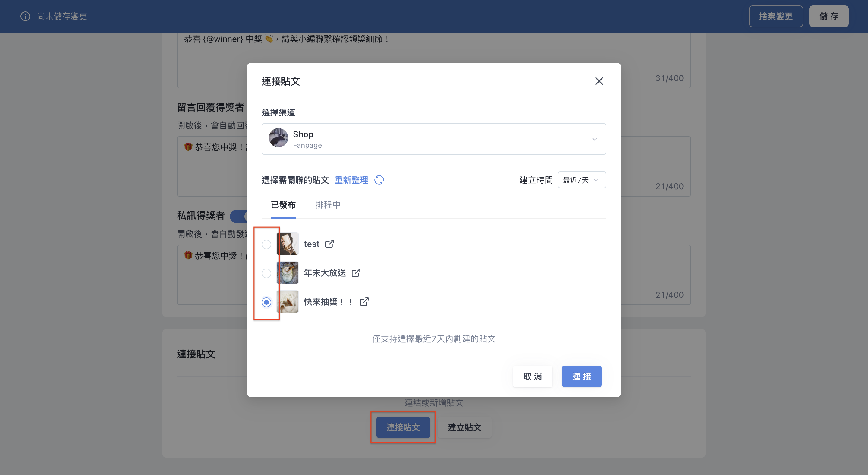The width and height of the screenshot is (868, 475).
Task: Expand the Shop Fanpage channel dropdown
Action: 434,139
